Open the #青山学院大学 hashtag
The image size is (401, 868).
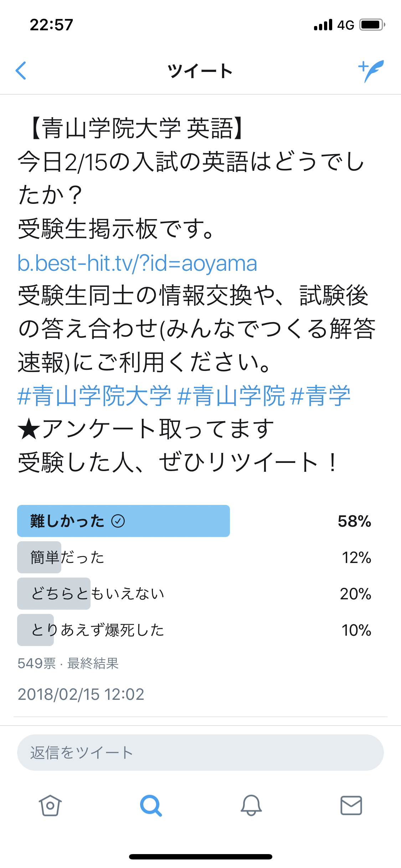pos(94,396)
